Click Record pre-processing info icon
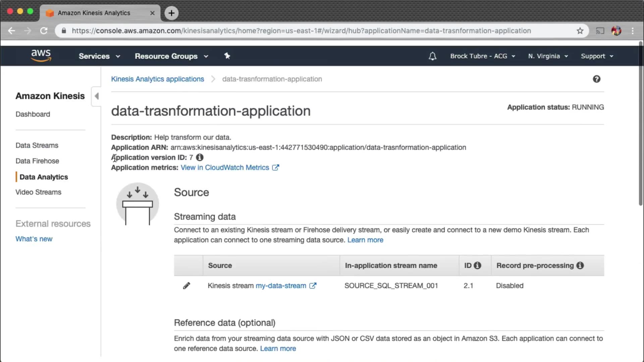The image size is (644, 362). coord(580,265)
